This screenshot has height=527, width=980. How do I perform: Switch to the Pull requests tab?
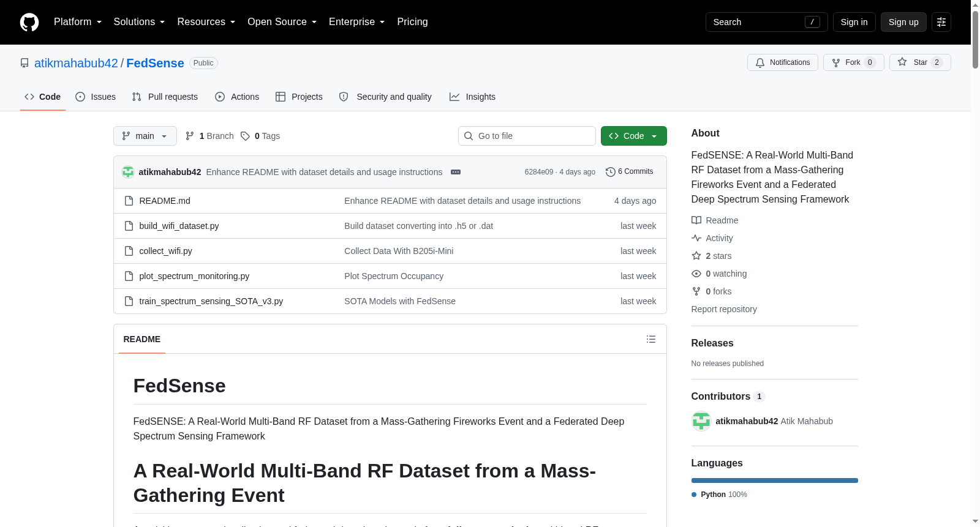point(165,97)
